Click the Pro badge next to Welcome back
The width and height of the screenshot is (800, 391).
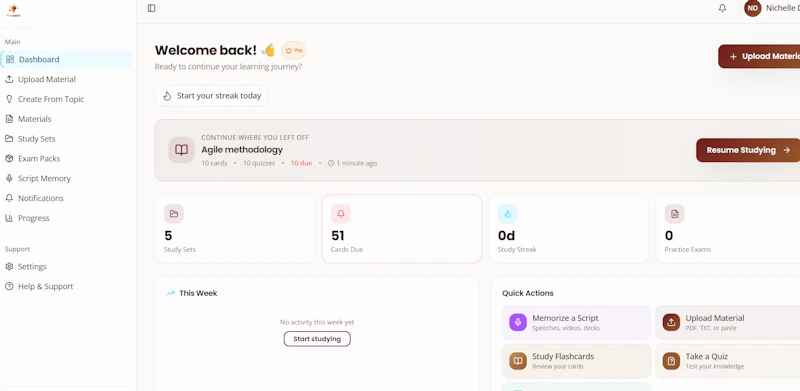(293, 51)
